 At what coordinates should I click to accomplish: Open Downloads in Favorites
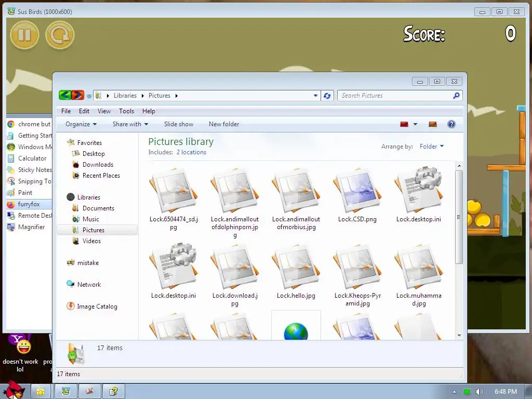pos(98,165)
